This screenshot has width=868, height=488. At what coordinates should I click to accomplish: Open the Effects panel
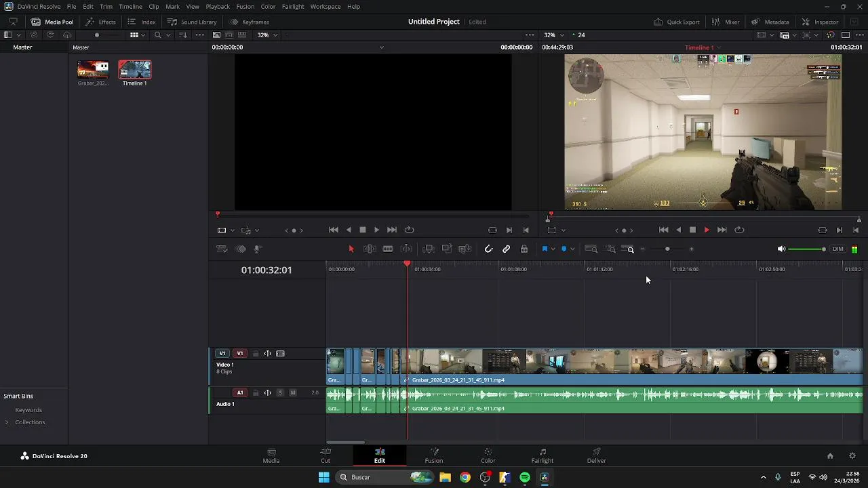[100, 22]
